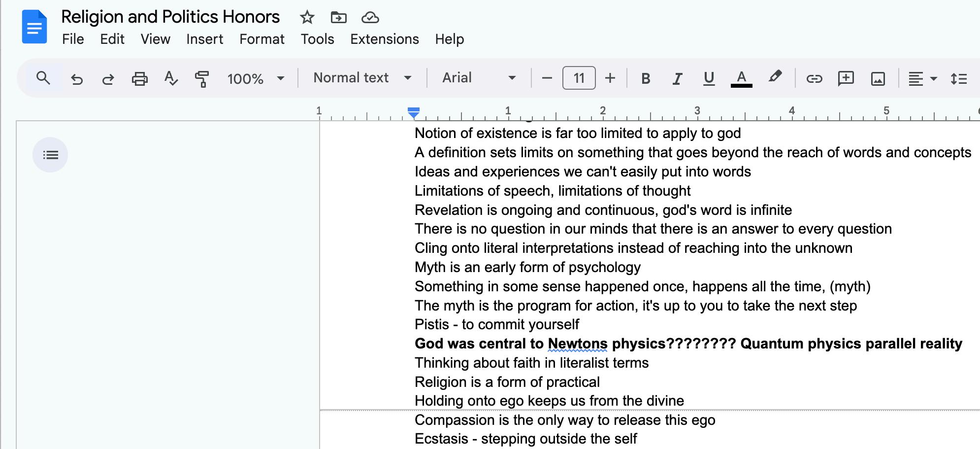The width and height of the screenshot is (980, 449).
Task: Click the line "Limitations of speech, limitations of thought"
Action: click(553, 191)
